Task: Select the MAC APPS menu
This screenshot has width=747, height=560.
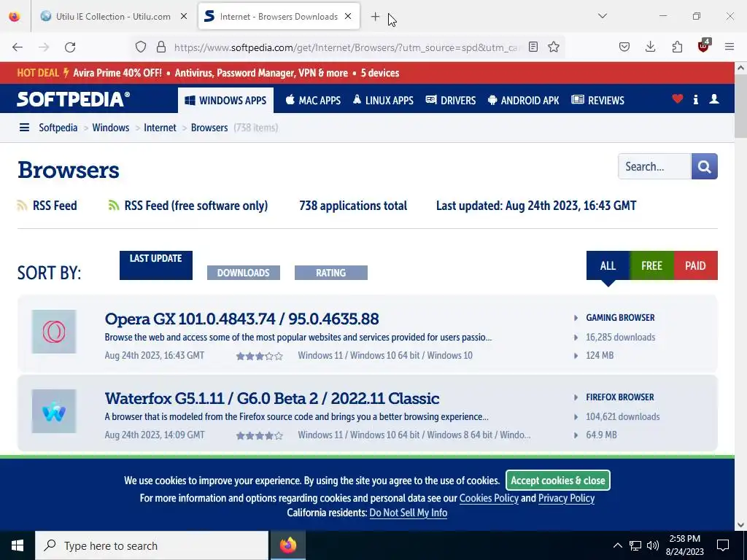Action: [x=313, y=101]
